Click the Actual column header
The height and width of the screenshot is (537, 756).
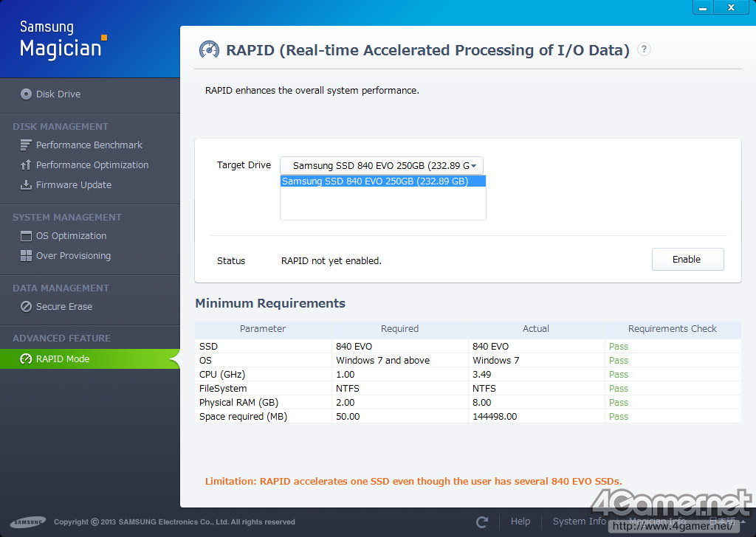coord(536,328)
